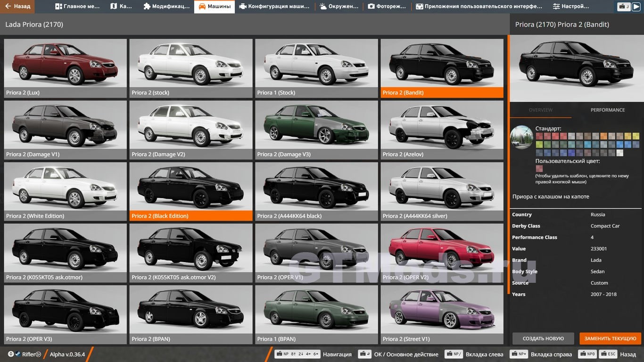The height and width of the screenshot is (362, 644).
Task: Switch to the PERFORMANCE tab
Action: pyautogui.click(x=608, y=110)
